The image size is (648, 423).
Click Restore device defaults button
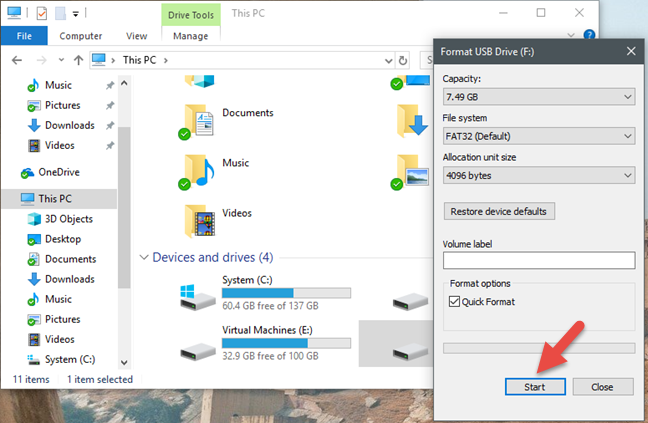tap(499, 212)
